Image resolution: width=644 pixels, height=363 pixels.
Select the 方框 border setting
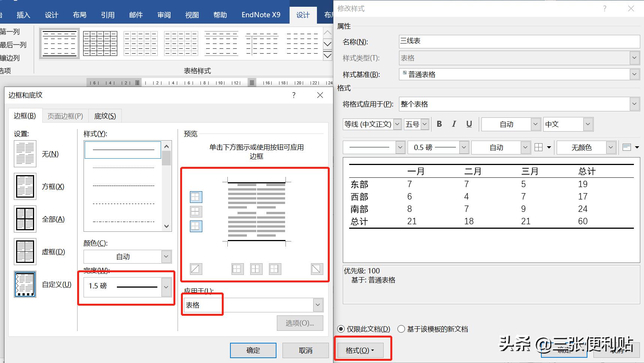(x=25, y=186)
